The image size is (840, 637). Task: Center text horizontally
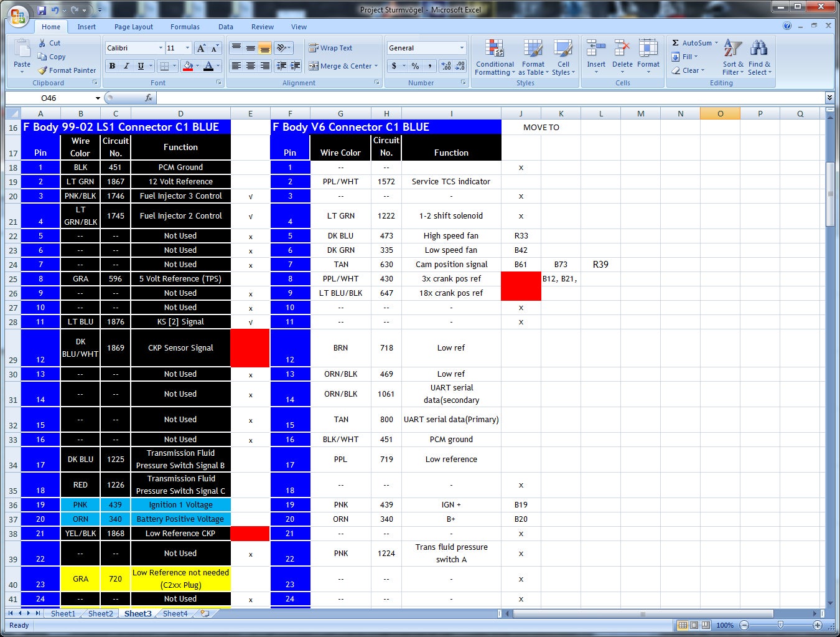coord(251,66)
